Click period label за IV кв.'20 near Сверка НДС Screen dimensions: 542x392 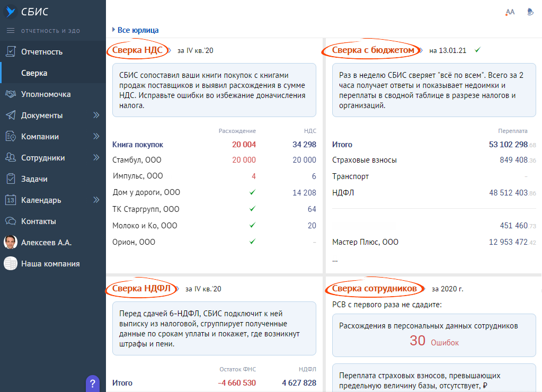coord(196,50)
